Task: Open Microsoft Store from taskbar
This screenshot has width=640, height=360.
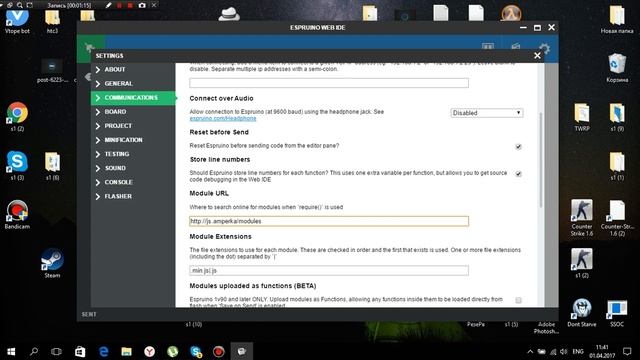Action: tap(80, 351)
